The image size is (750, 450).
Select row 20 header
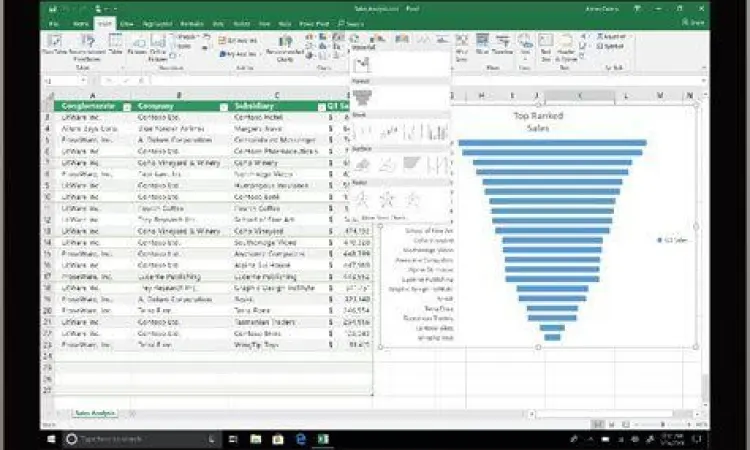47,311
